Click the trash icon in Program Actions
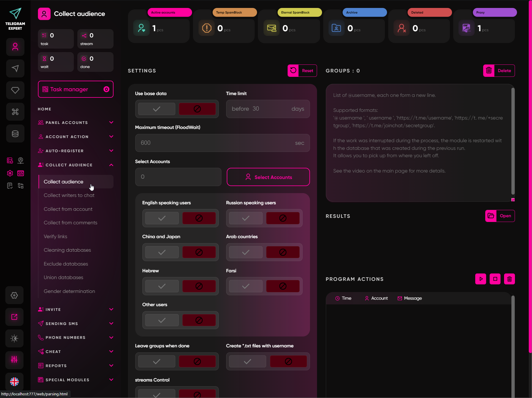This screenshot has width=532, height=398. click(x=509, y=279)
